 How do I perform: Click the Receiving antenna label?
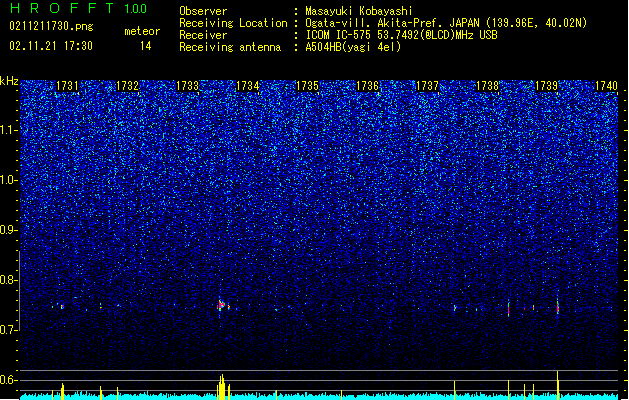click(230, 47)
